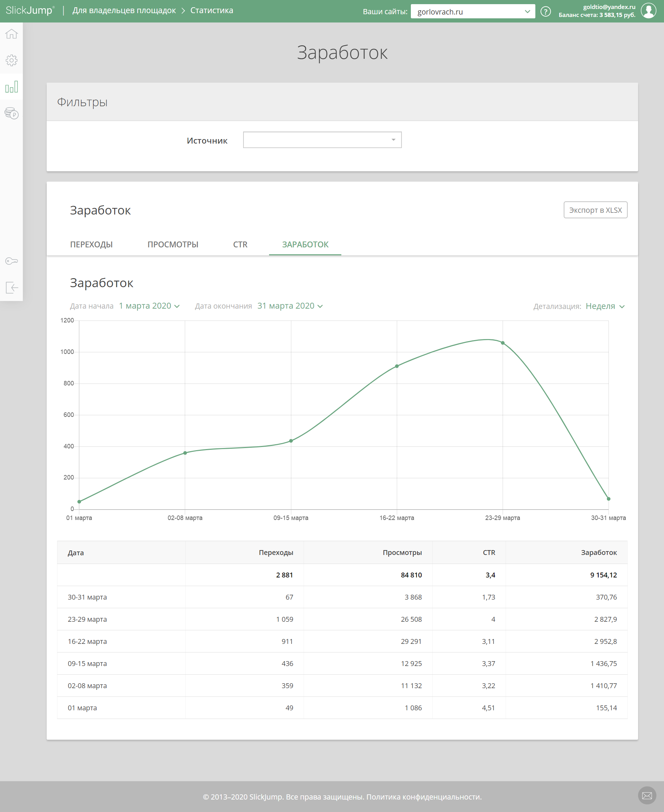
Task: Open the envelope message icon in footer
Action: (x=647, y=795)
